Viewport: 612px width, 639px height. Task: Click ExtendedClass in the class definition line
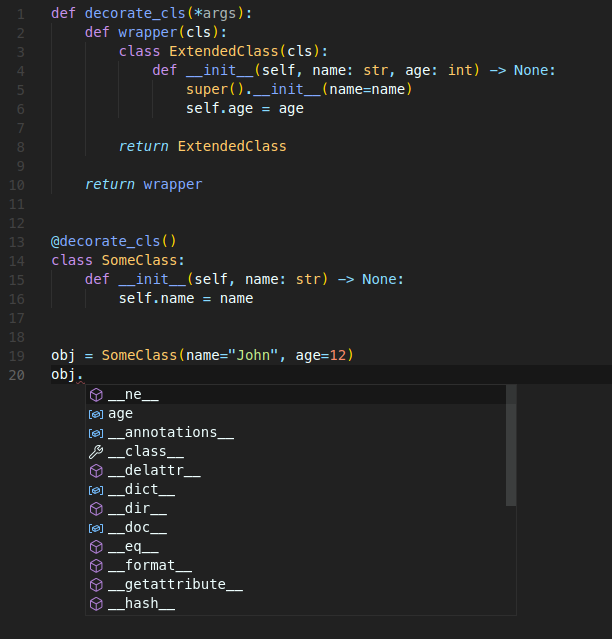(223, 51)
